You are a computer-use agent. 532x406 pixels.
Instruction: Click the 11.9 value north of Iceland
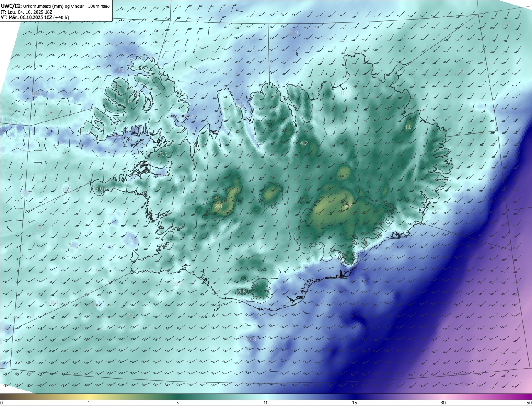(293, 32)
